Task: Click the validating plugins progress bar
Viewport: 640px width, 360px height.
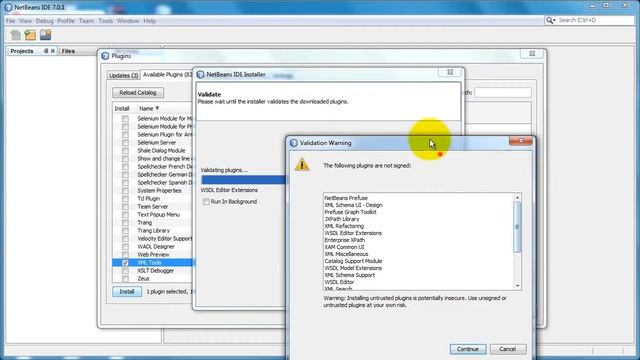Action: coord(244,180)
